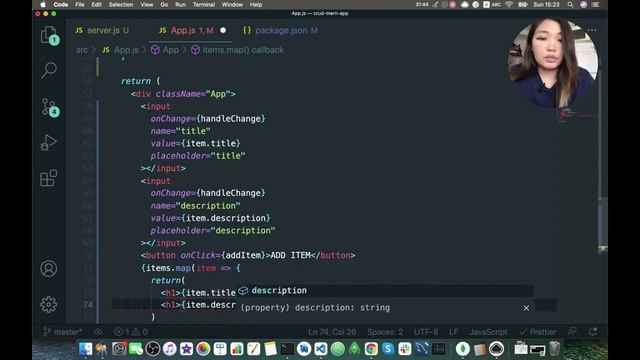This screenshot has height=360, width=640.
Task: Open the Help menu
Action: point(256,4)
